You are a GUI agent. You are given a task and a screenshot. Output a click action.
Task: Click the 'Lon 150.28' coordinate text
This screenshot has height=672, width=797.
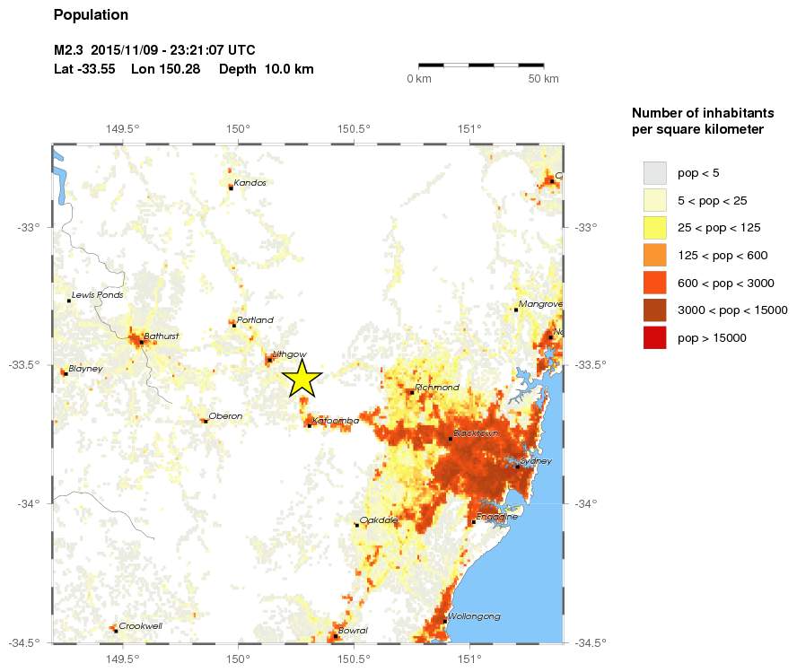click(x=166, y=69)
